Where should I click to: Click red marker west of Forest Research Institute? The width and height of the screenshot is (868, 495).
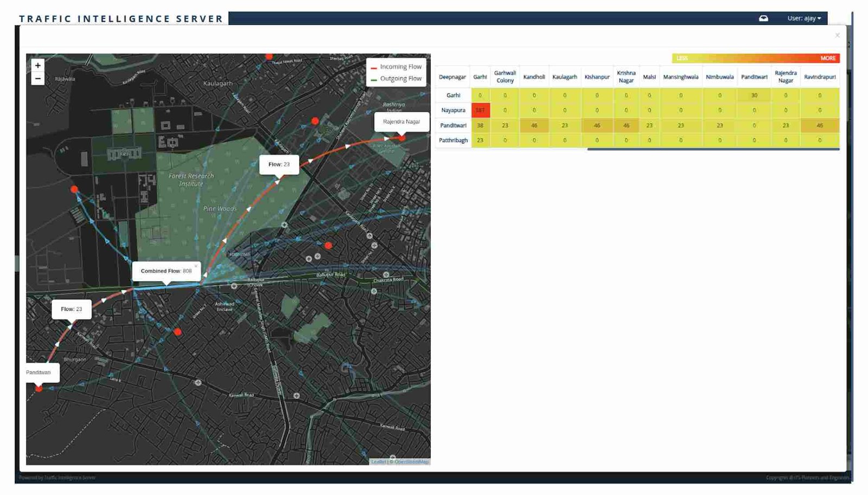[74, 189]
